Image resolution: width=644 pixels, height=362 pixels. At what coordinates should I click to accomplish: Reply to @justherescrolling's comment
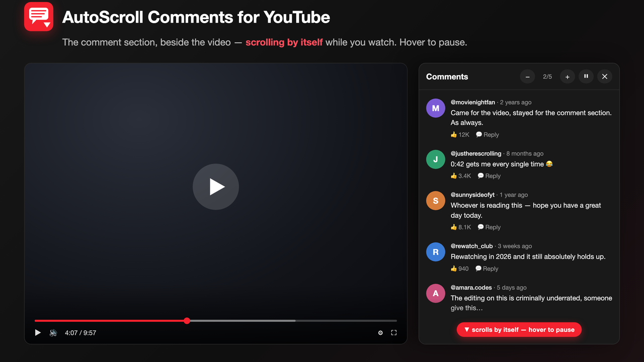[489, 176]
